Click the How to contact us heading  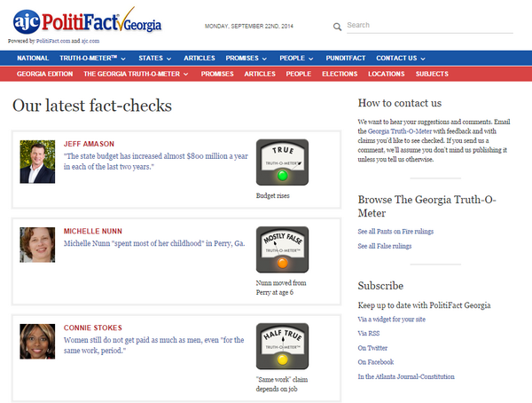(400, 103)
